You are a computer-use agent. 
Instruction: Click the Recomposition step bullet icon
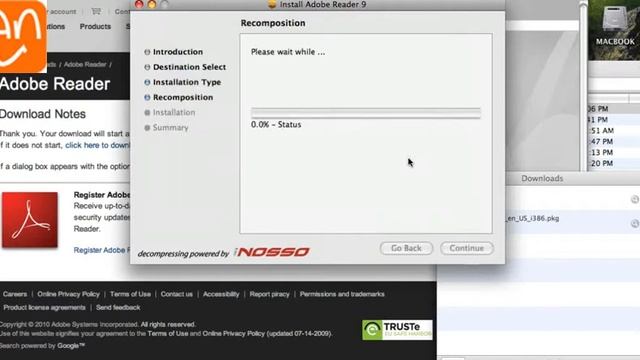pyautogui.click(x=147, y=97)
